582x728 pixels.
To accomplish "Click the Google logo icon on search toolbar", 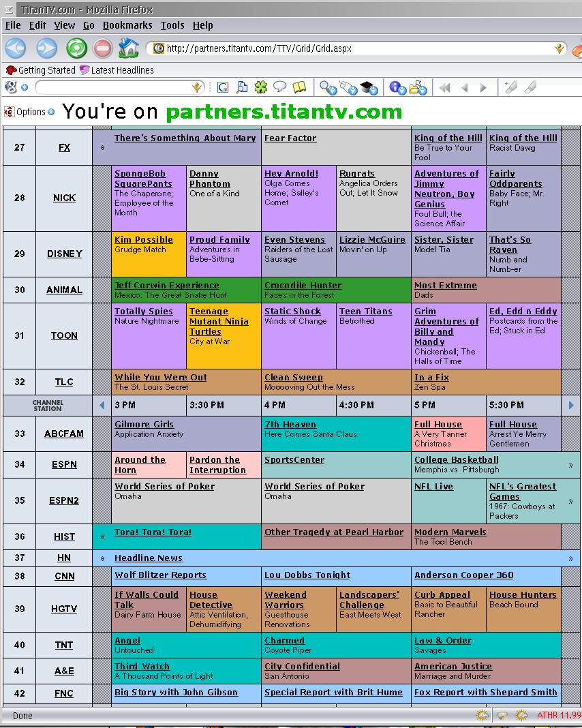I will click(11, 87).
